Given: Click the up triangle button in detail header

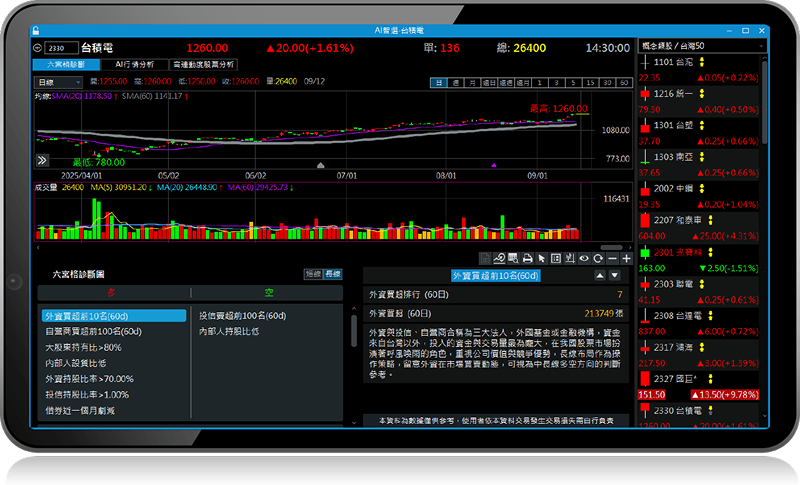Looking at the screenshot, I should point(600,275).
